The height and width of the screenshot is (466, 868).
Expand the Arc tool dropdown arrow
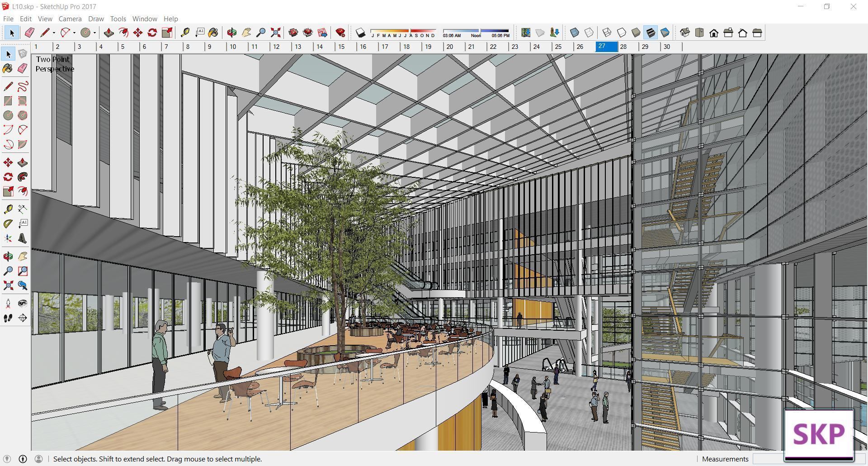pyautogui.click(x=74, y=33)
